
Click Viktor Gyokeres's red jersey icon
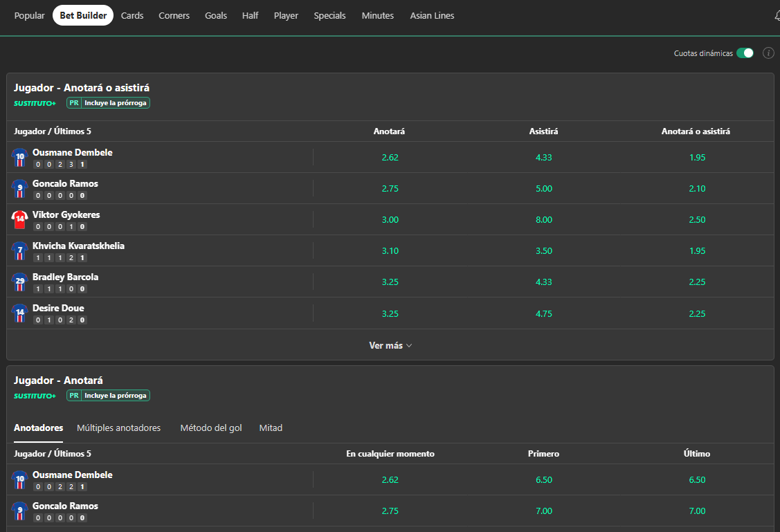click(20, 220)
